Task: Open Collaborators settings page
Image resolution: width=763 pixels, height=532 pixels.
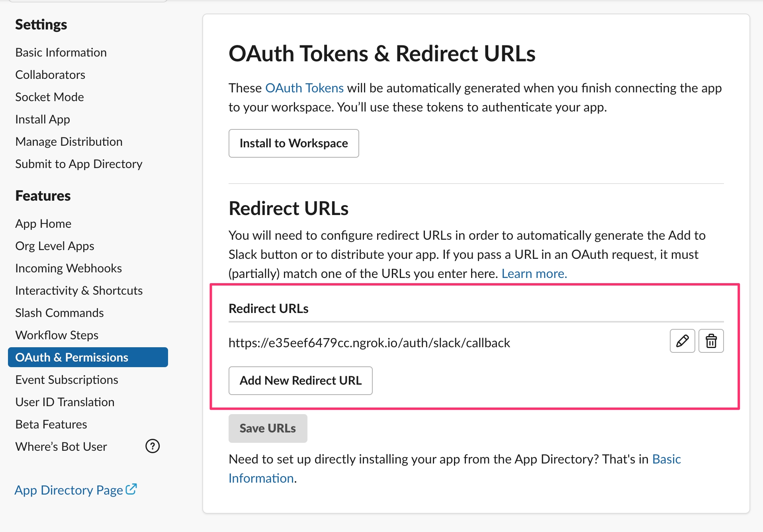Action: coord(50,75)
